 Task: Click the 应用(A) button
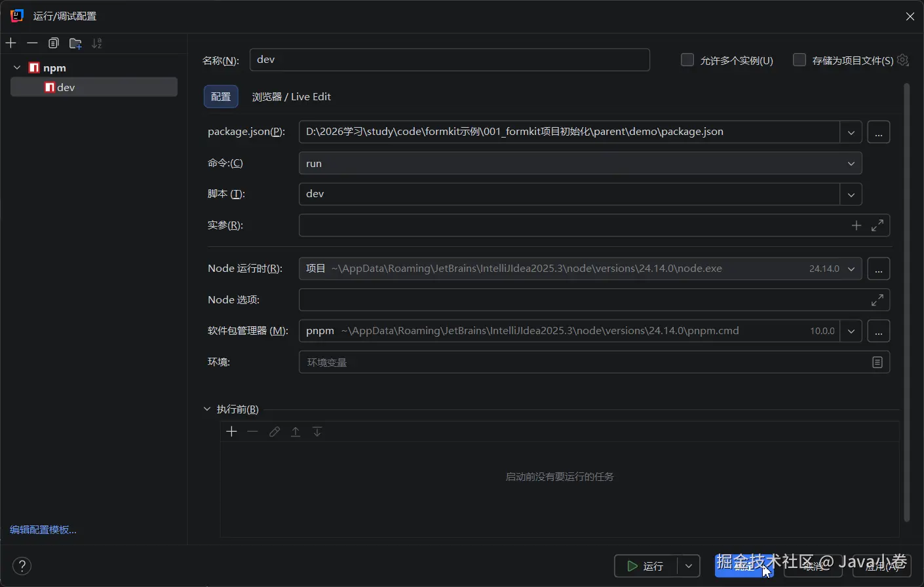click(882, 566)
